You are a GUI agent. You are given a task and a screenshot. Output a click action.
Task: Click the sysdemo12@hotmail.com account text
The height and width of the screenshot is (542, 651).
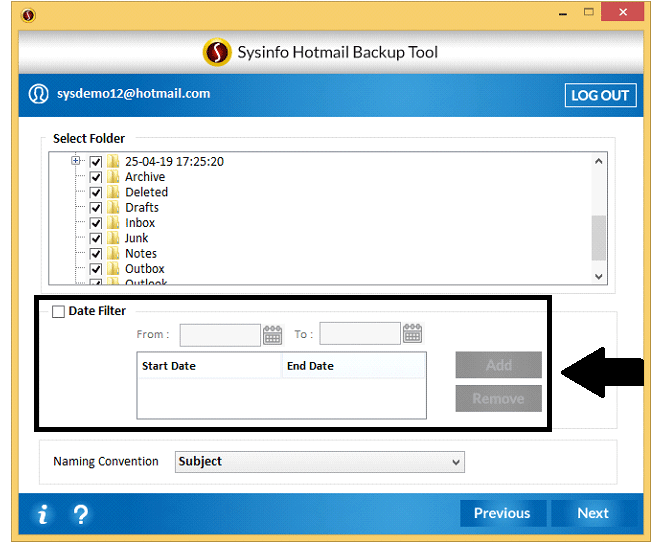pyautogui.click(x=134, y=94)
